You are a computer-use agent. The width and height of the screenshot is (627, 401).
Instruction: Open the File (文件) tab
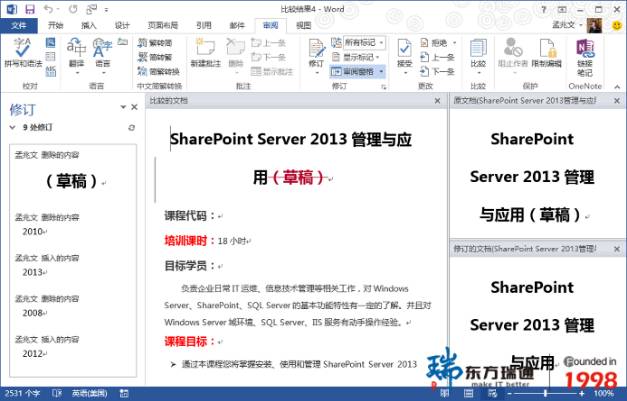[x=18, y=25]
